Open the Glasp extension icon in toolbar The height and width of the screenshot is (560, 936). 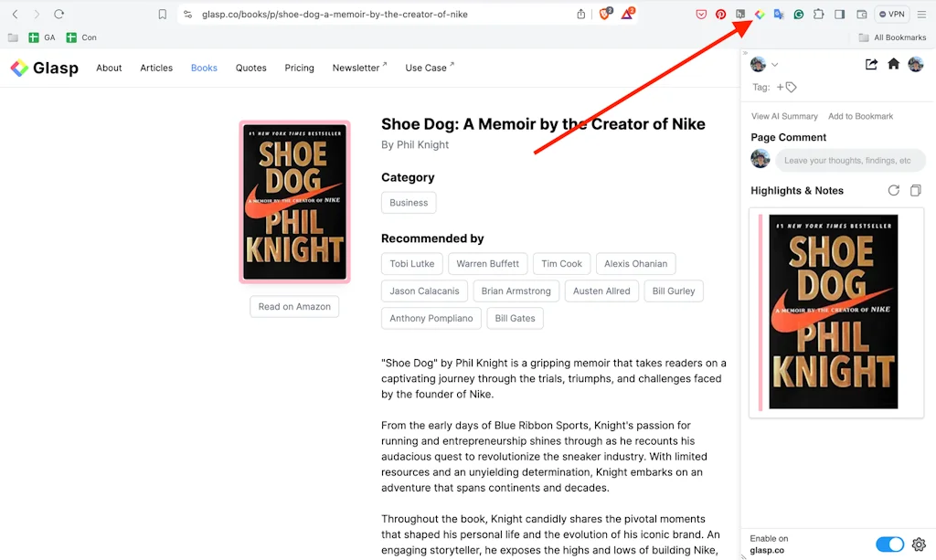[760, 14]
